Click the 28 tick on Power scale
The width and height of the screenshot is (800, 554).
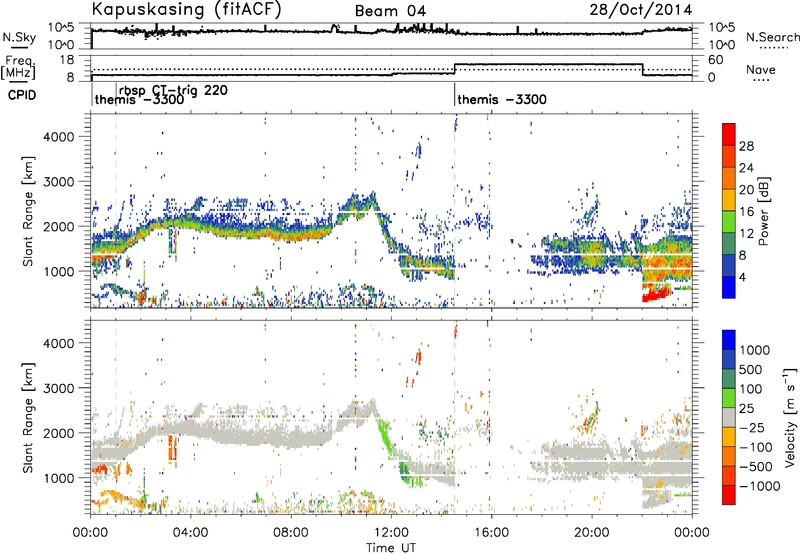pyautogui.click(x=746, y=146)
